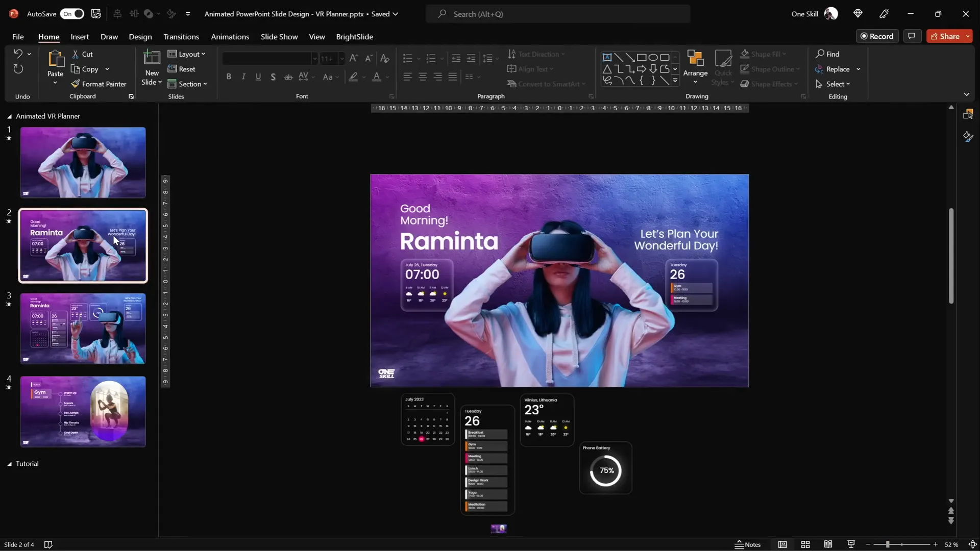The width and height of the screenshot is (980, 551).
Task: Switch to Normal view icon
Action: [x=782, y=544]
